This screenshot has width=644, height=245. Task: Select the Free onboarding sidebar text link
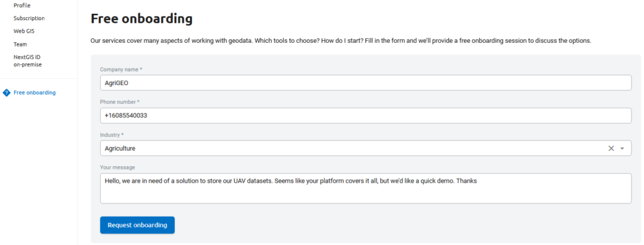point(35,93)
